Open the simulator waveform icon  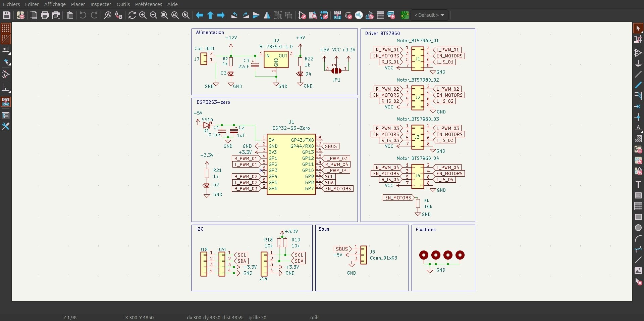pos(359,15)
